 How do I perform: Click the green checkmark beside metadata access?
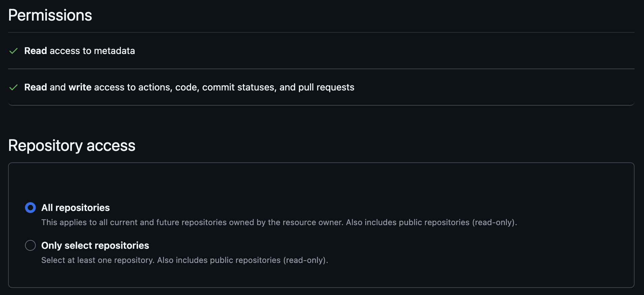coord(14,51)
